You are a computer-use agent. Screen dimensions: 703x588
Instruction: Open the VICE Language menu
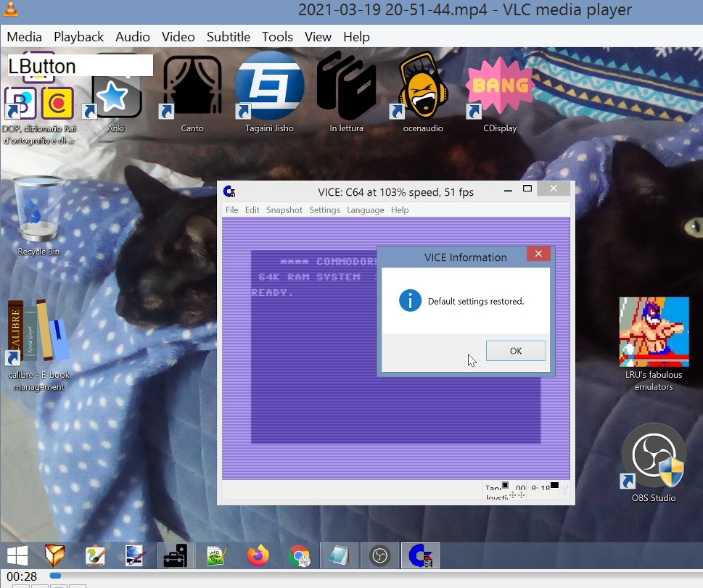366,210
